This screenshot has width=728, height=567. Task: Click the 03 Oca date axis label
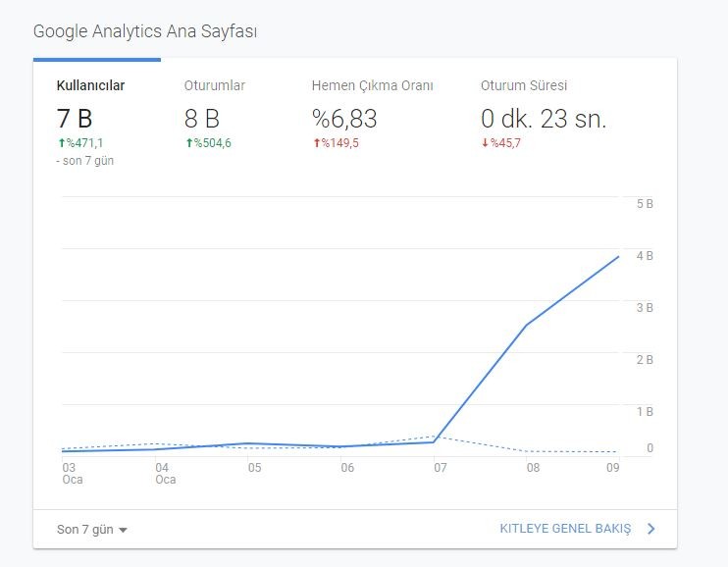pyautogui.click(x=73, y=473)
